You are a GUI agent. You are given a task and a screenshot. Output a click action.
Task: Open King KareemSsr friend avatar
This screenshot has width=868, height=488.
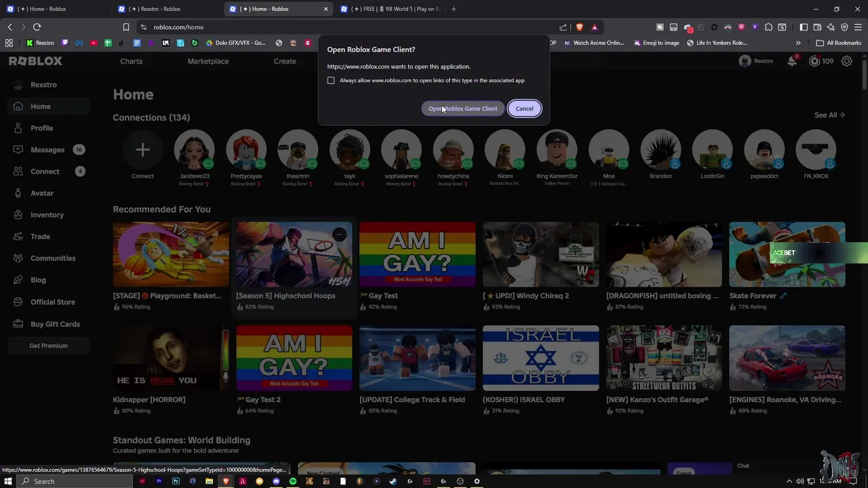(557, 150)
